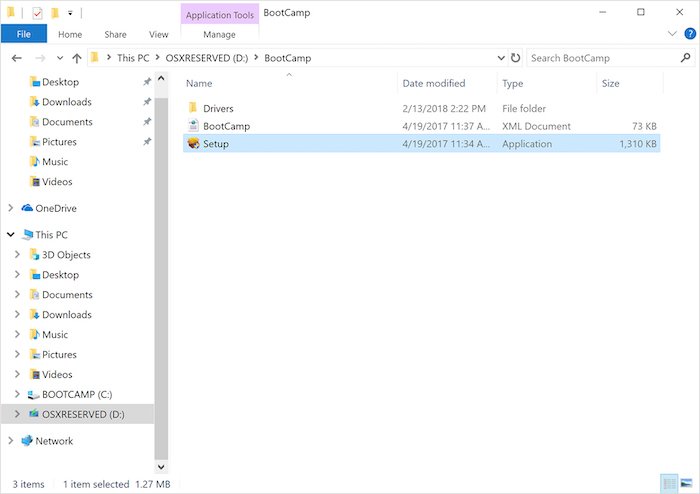The image size is (700, 494).
Task: Switch to Large icons view in status bar
Action: click(x=686, y=484)
